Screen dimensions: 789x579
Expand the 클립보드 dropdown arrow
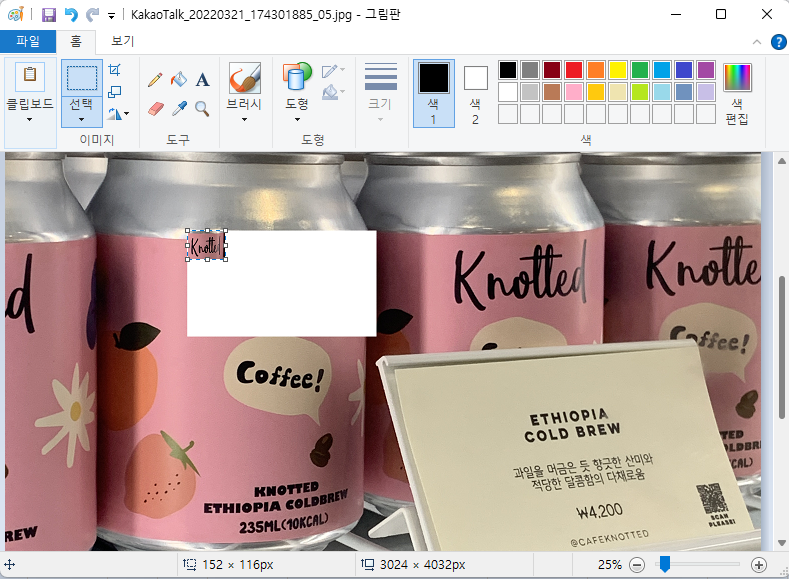tap(30, 120)
